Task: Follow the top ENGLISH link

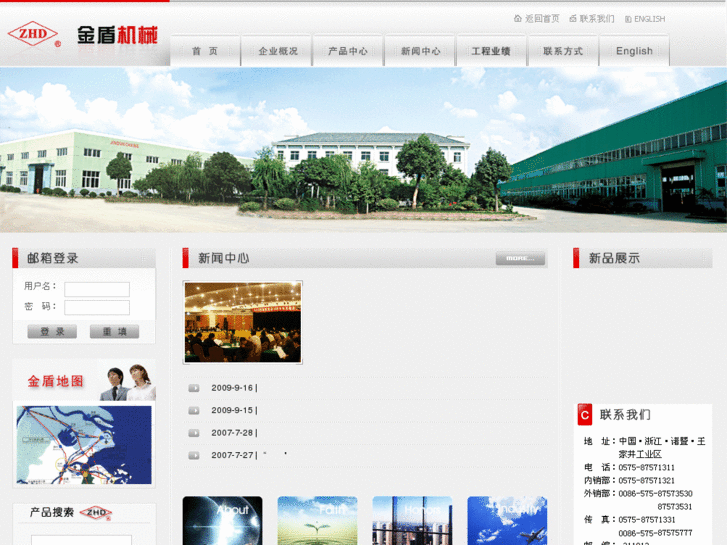Action: (x=650, y=19)
